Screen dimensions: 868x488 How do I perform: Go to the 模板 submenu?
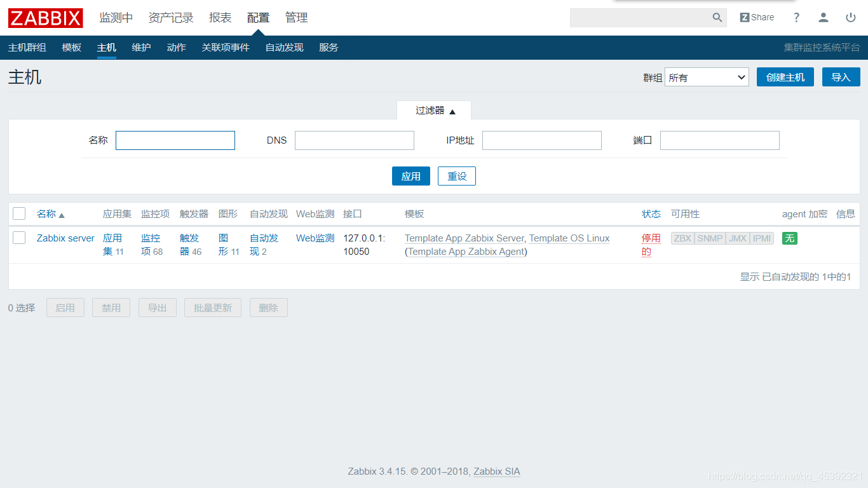coord(72,48)
